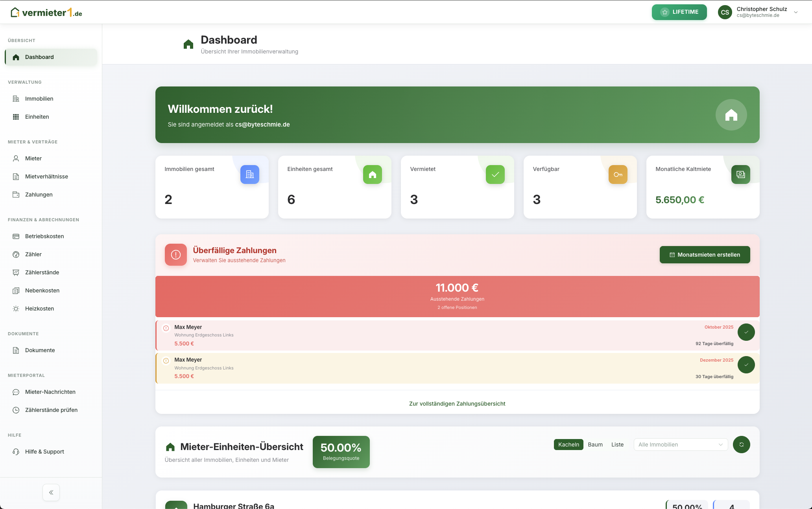Refresh the Mieter-Einheiten-Übersicht with the circular arrow icon
The image size is (812, 509).
click(x=741, y=445)
